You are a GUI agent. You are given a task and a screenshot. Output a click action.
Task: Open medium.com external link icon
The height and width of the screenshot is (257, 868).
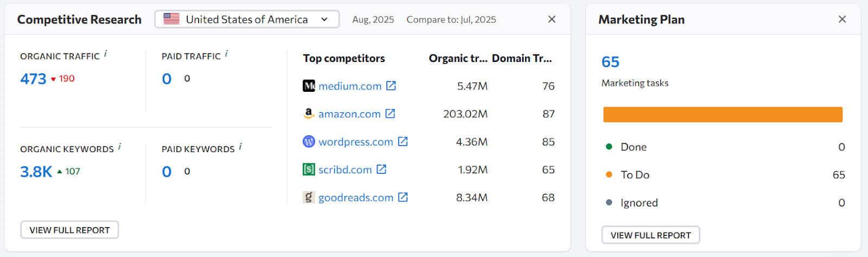(391, 86)
